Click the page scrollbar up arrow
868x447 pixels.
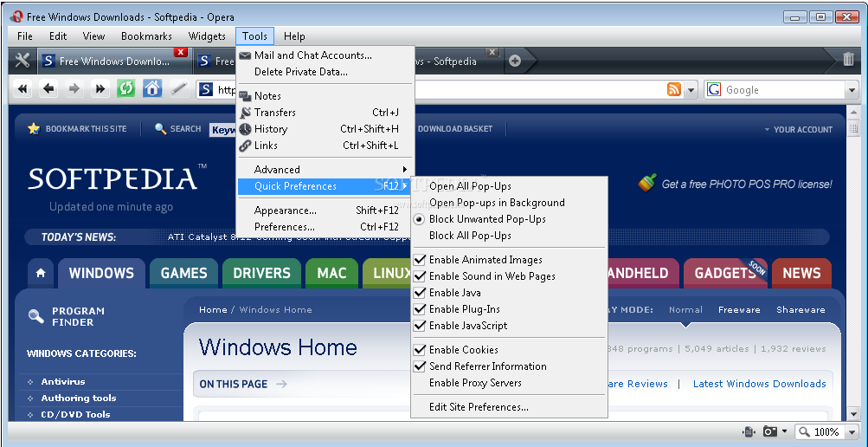(x=853, y=113)
